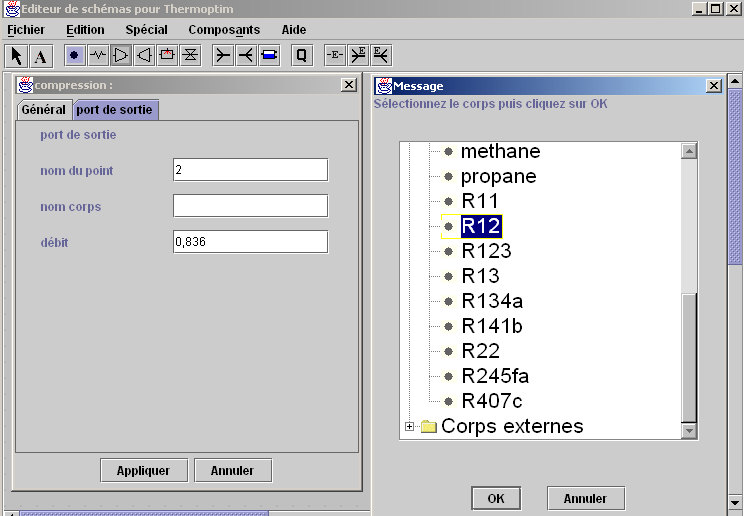
Task: Click the Java icon in Message dialog title
Action: point(384,86)
